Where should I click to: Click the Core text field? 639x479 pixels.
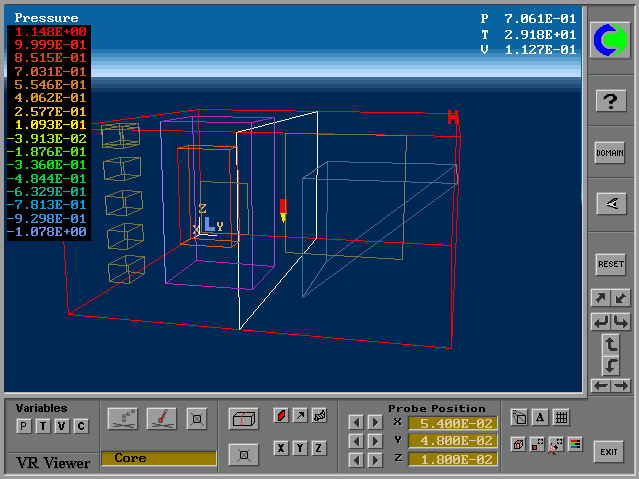pos(158,458)
